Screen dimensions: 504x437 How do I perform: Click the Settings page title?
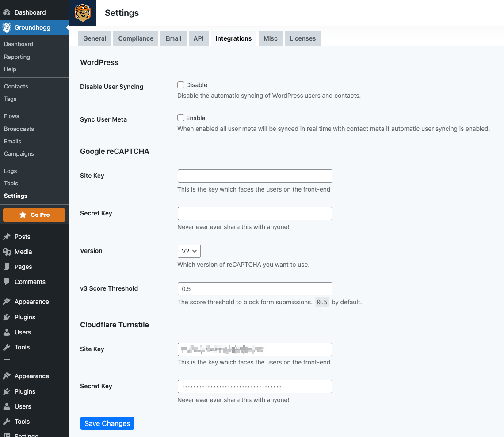(x=122, y=13)
